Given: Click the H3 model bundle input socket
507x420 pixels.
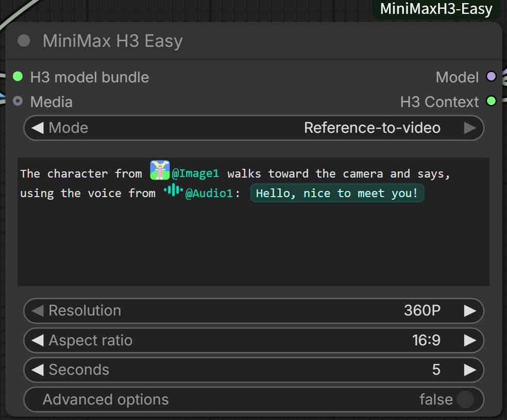Looking at the screenshot, I should 18,77.
